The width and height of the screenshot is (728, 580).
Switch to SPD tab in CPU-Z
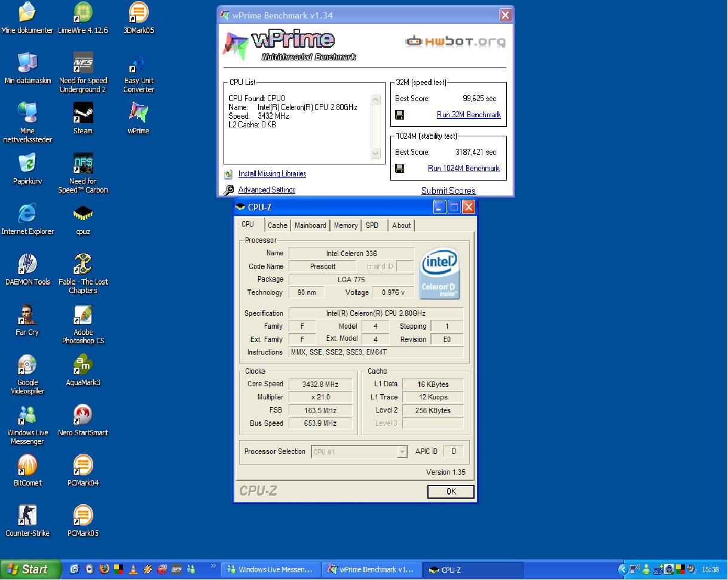click(x=372, y=225)
